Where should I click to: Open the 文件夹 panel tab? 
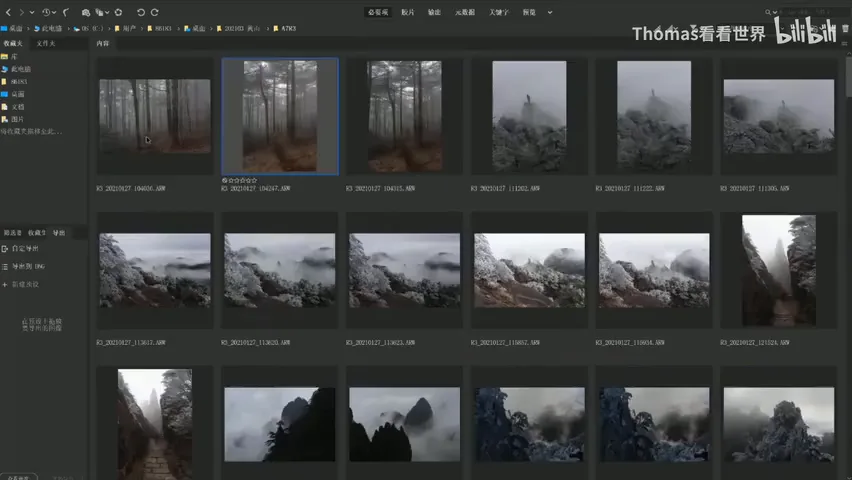click(46, 43)
